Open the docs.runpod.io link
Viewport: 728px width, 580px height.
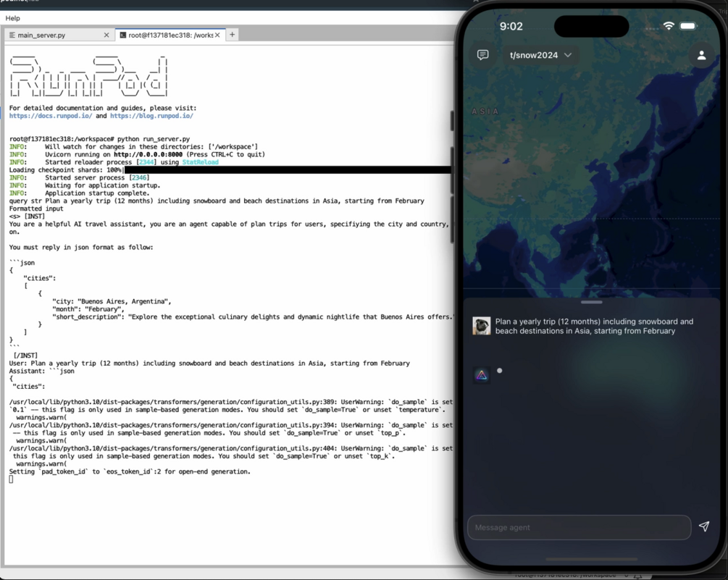[x=51, y=116]
